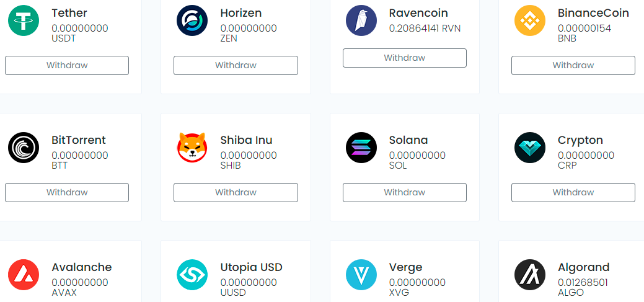Click the Horizen coin logo
The height and width of the screenshot is (302, 644).
pyautogui.click(x=192, y=20)
